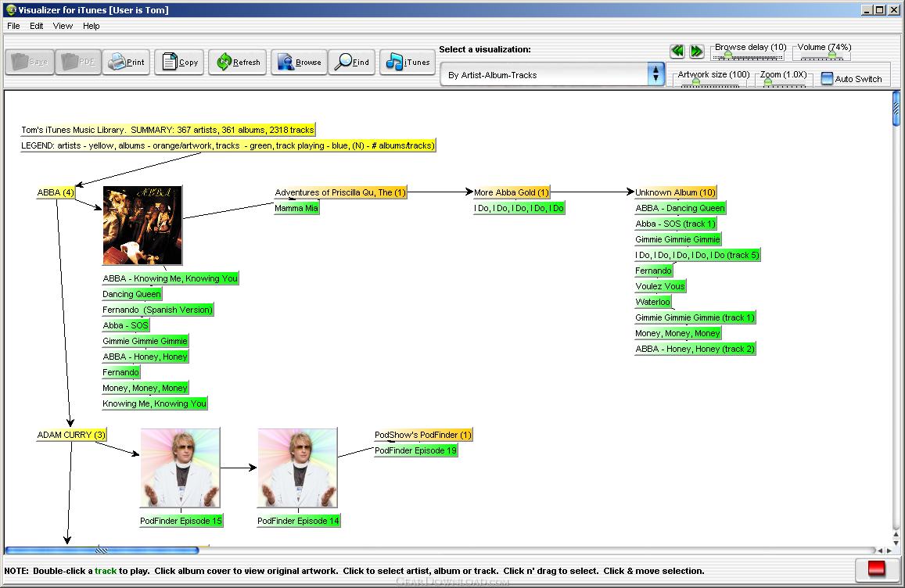Click the green rewind arrows button

[677, 52]
